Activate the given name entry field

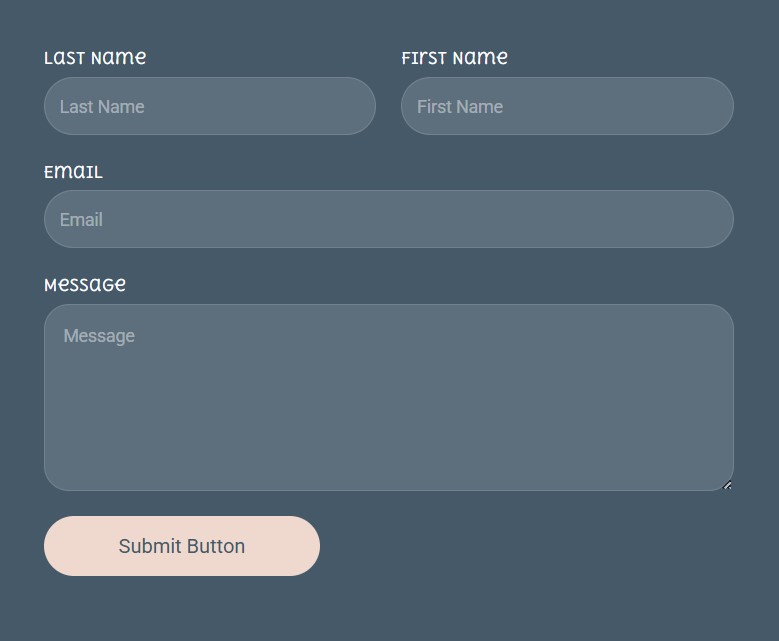pos(567,106)
